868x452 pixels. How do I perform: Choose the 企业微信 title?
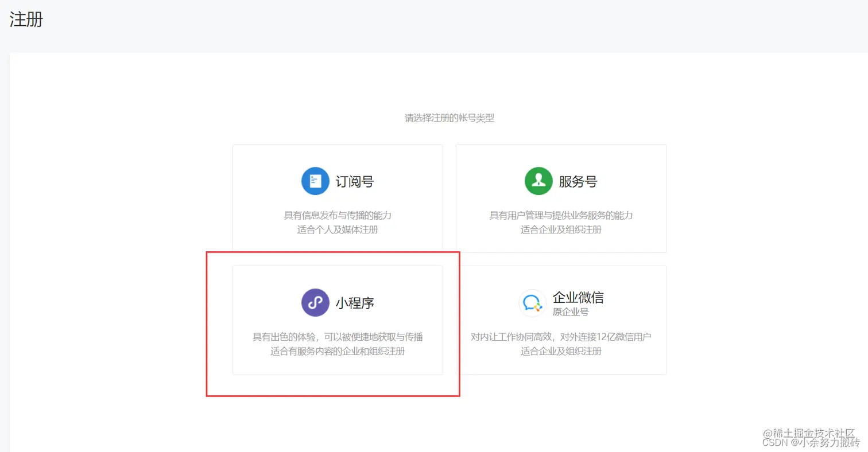click(578, 297)
